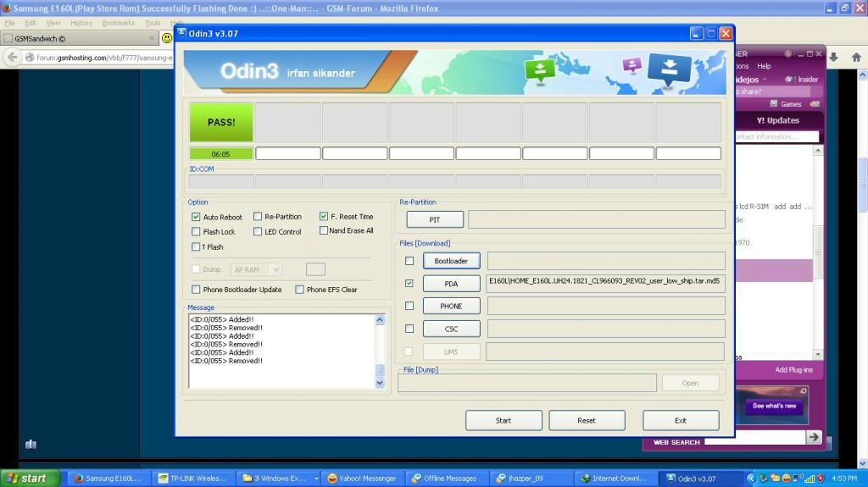
Task: Click the network signal tray icon
Action: [810, 479]
